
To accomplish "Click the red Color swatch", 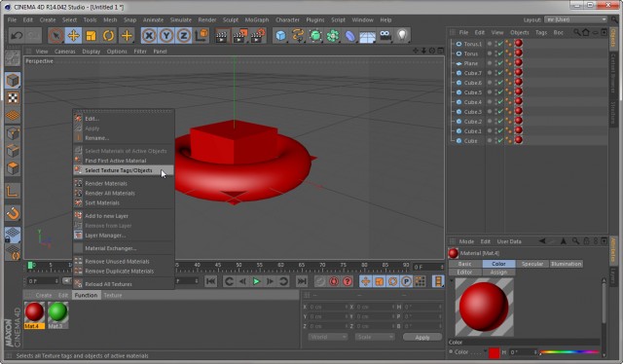I will 494,352.
